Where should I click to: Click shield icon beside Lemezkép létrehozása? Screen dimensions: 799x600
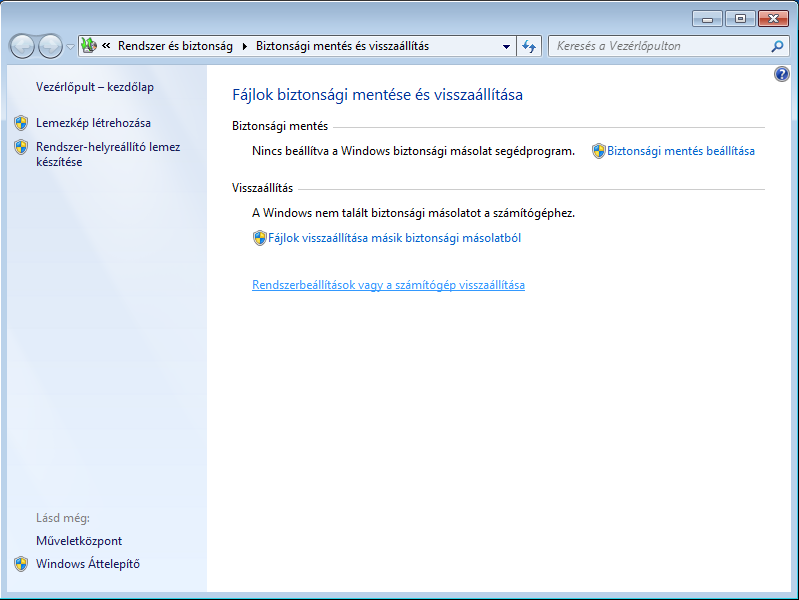tap(21, 123)
